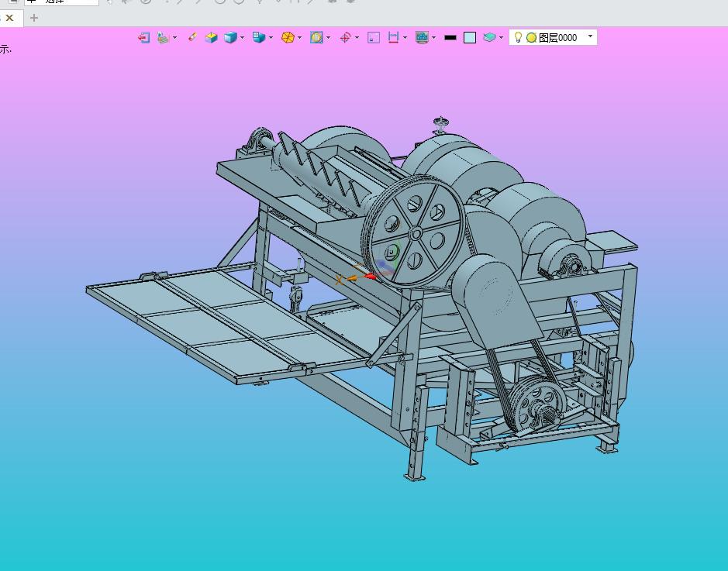Pick the black color swatch
The width and height of the screenshot is (728, 571).
pos(450,37)
